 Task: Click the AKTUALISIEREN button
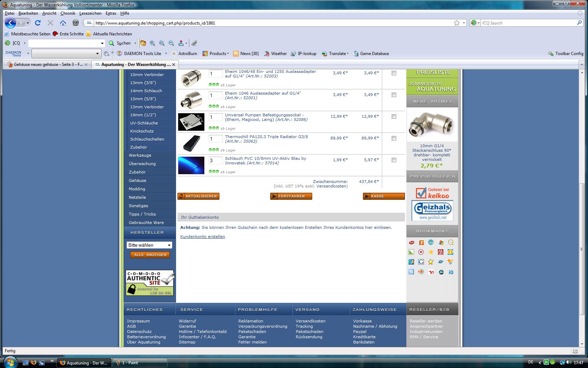point(198,196)
